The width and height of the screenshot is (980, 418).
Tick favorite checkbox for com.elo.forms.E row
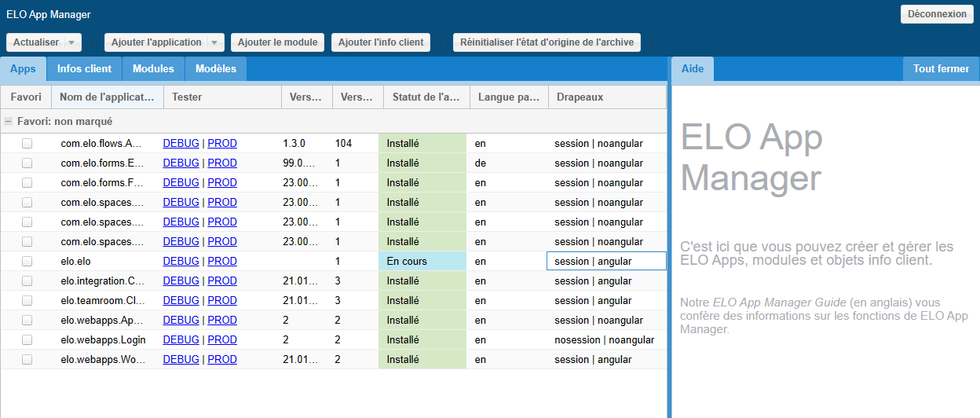(27, 163)
